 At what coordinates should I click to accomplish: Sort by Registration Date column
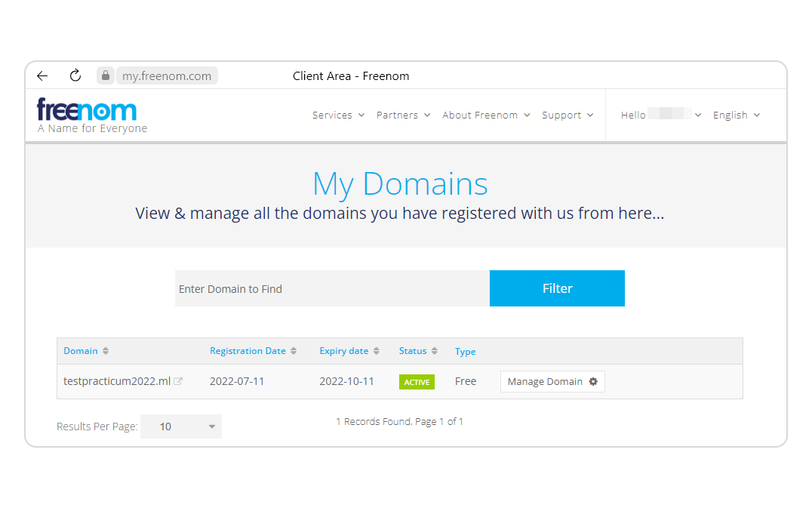(254, 350)
